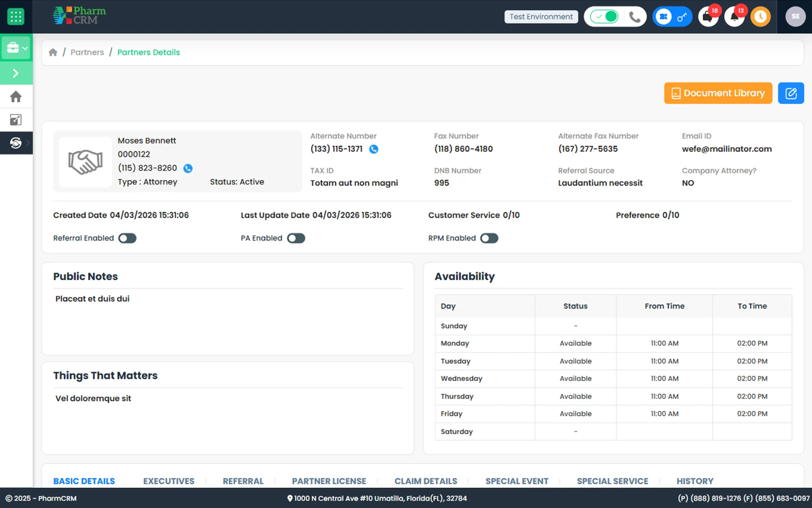Go to Partners breadcrumb link
The height and width of the screenshot is (508, 812).
tap(87, 52)
